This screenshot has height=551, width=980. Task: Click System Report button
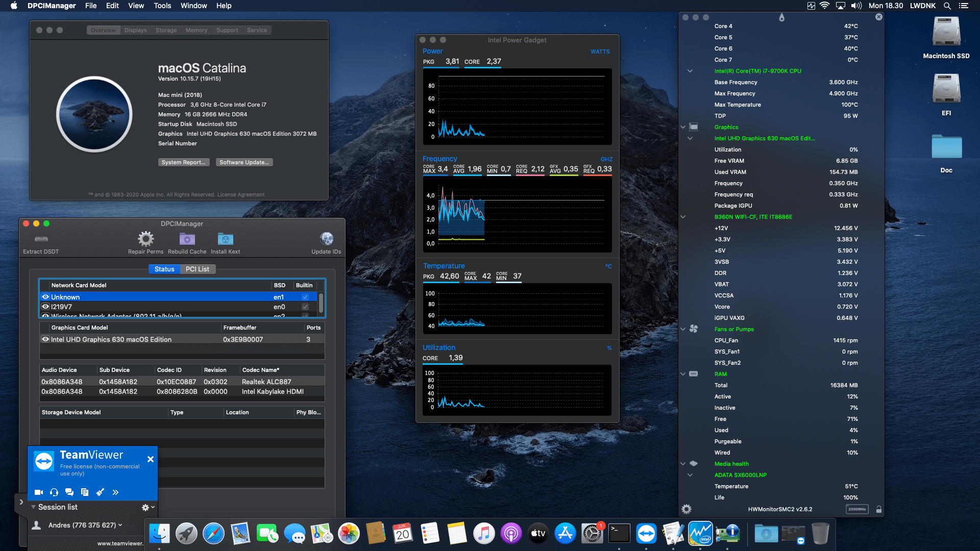pyautogui.click(x=184, y=162)
